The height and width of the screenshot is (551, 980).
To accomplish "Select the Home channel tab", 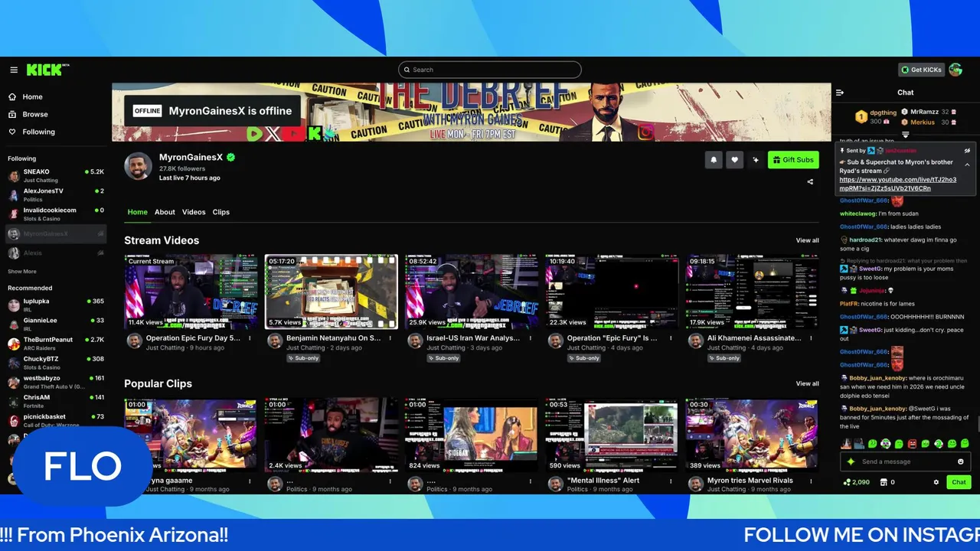I will tap(138, 212).
